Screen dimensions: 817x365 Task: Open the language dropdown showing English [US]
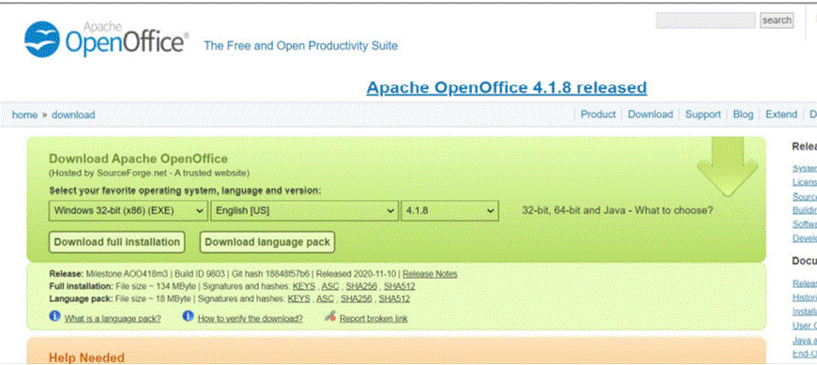point(304,211)
